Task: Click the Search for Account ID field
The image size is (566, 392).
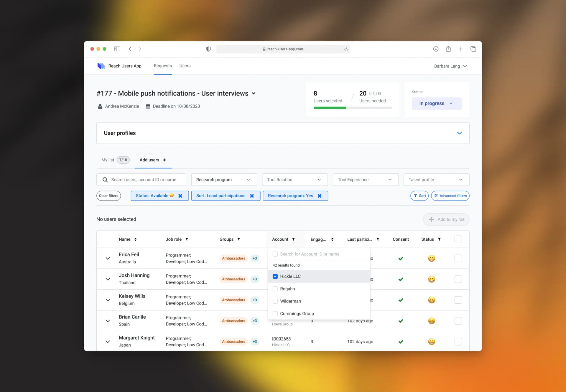Action: coord(319,254)
